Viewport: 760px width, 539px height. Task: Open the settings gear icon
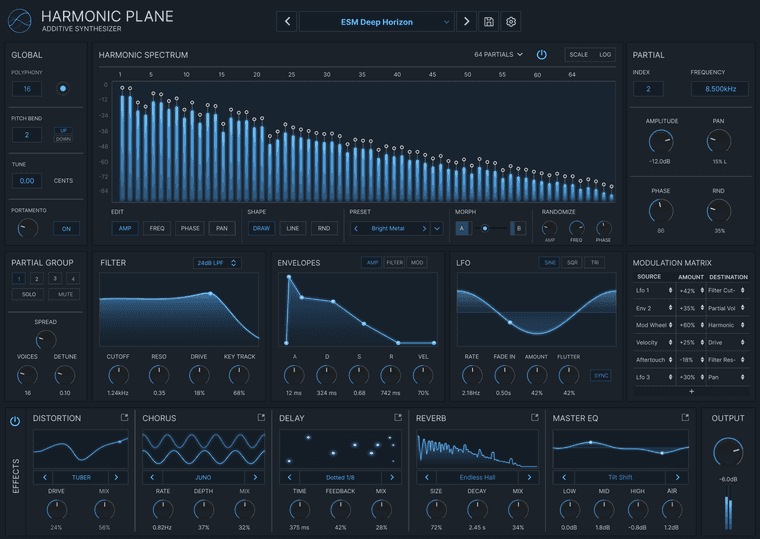pyautogui.click(x=510, y=22)
